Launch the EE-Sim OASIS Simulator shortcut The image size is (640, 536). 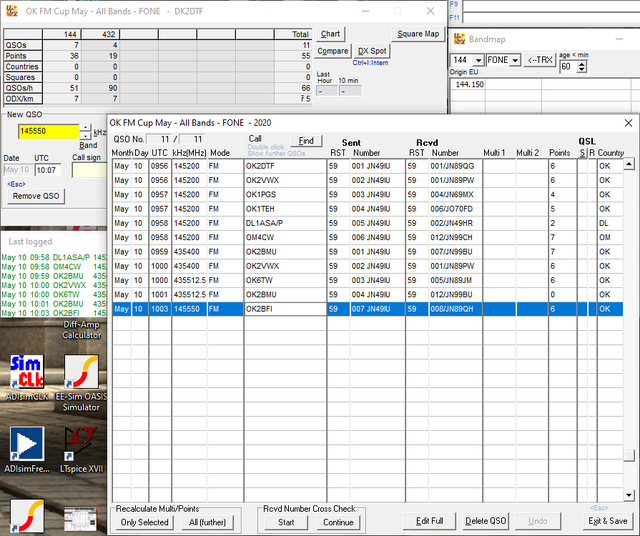pos(82,372)
